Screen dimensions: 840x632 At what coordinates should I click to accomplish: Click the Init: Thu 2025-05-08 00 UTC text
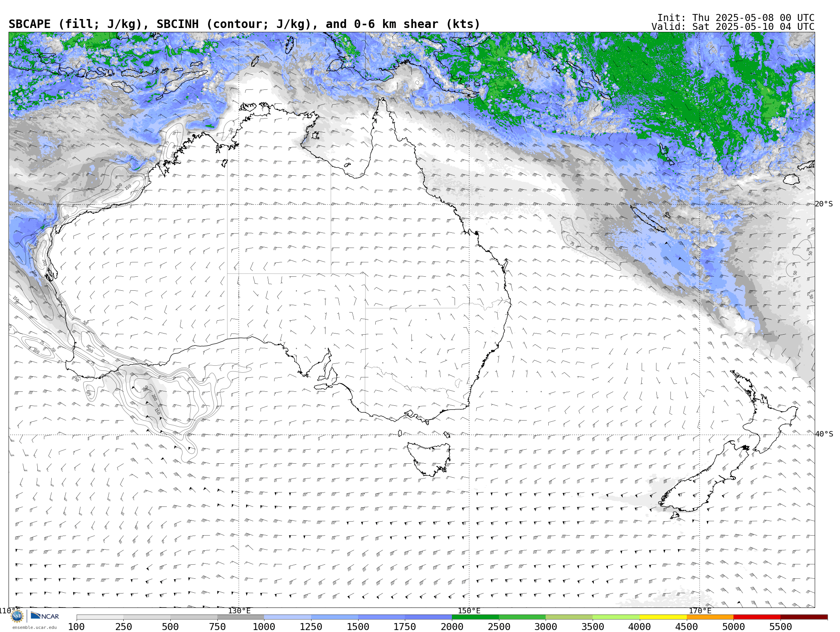[x=736, y=18]
